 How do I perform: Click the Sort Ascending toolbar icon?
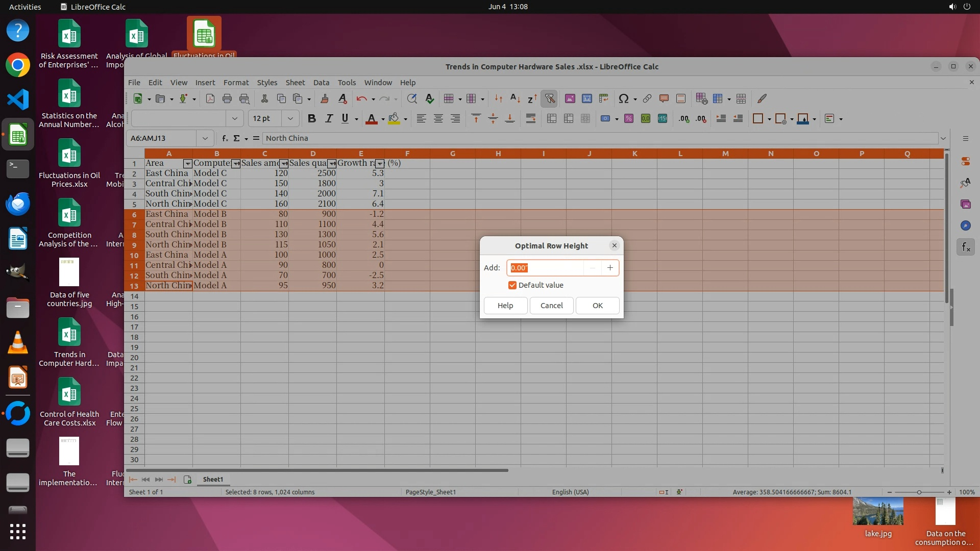(x=516, y=99)
